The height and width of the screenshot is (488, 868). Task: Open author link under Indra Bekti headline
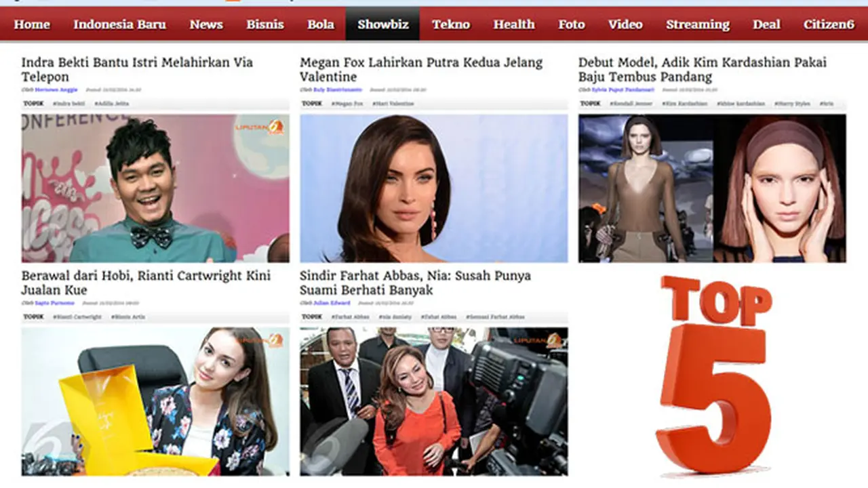[56, 90]
